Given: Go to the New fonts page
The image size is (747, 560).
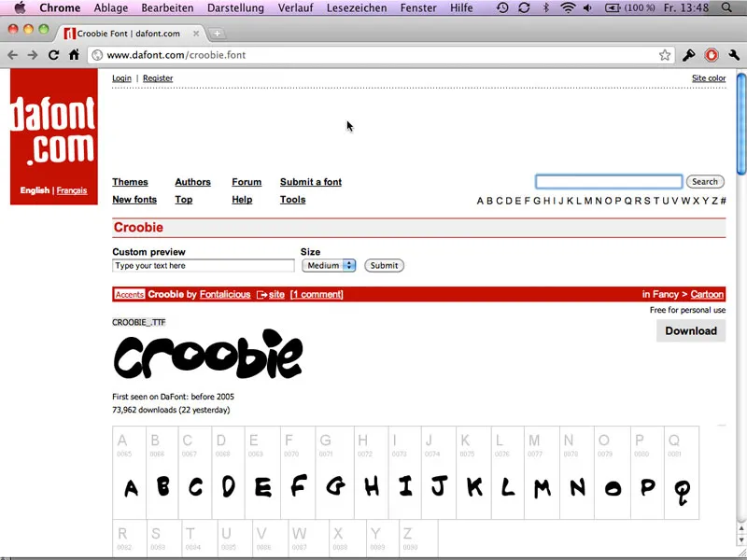Looking at the screenshot, I should [134, 200].
